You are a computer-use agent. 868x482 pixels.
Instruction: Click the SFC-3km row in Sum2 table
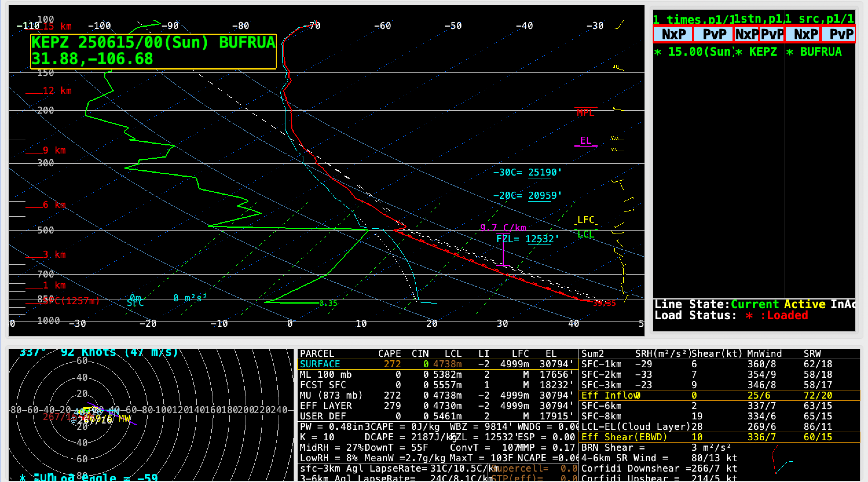tap(719, 385)
